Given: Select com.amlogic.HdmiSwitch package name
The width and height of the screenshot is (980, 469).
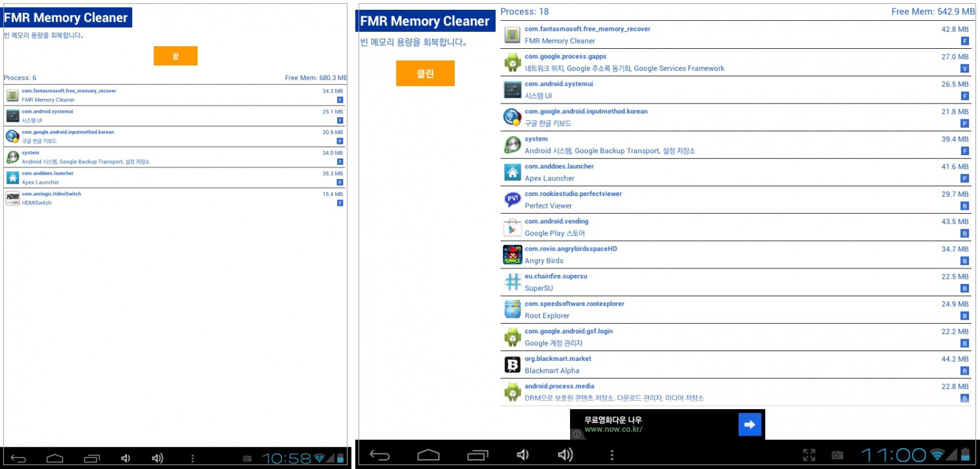Looking at the screenshot, I should coord(51,193).
